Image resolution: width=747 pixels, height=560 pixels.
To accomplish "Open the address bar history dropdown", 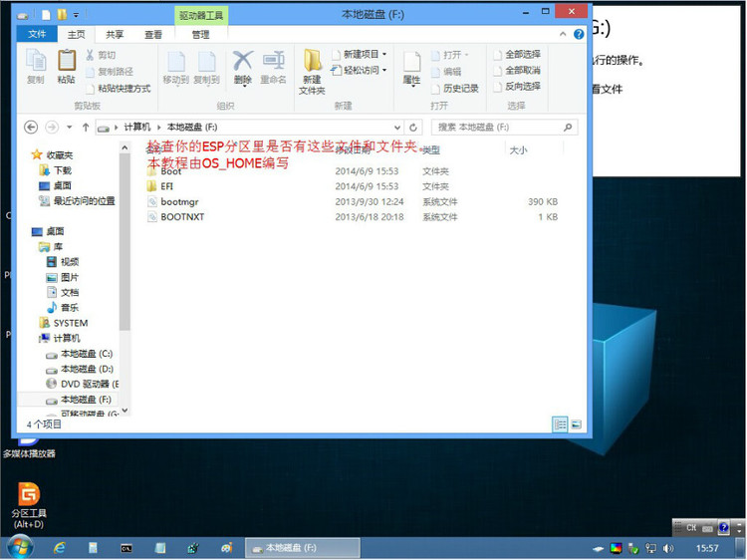I will click(396, 128).
